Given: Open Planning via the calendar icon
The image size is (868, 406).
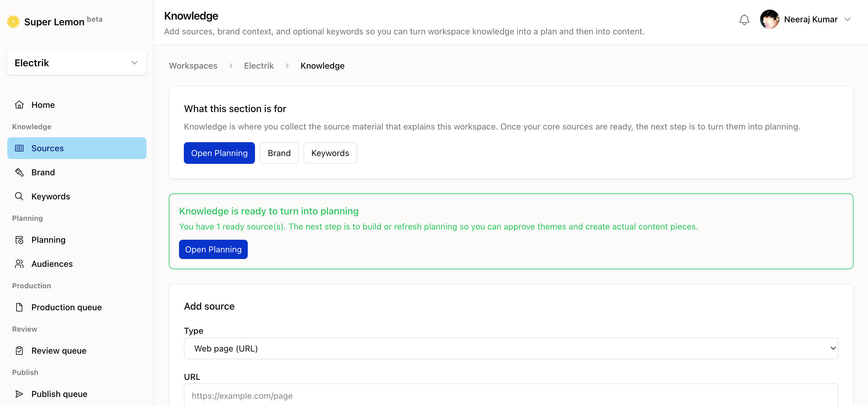Looking at the screenshot, I should pyautogui.click(x=20, y=240).
